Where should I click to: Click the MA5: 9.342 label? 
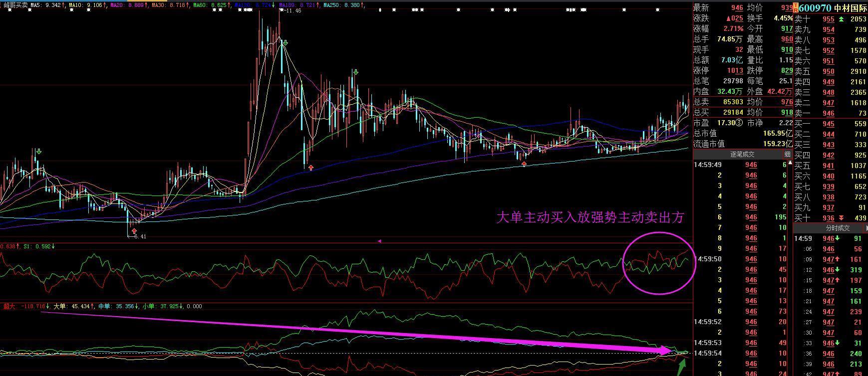click(47, 5)
